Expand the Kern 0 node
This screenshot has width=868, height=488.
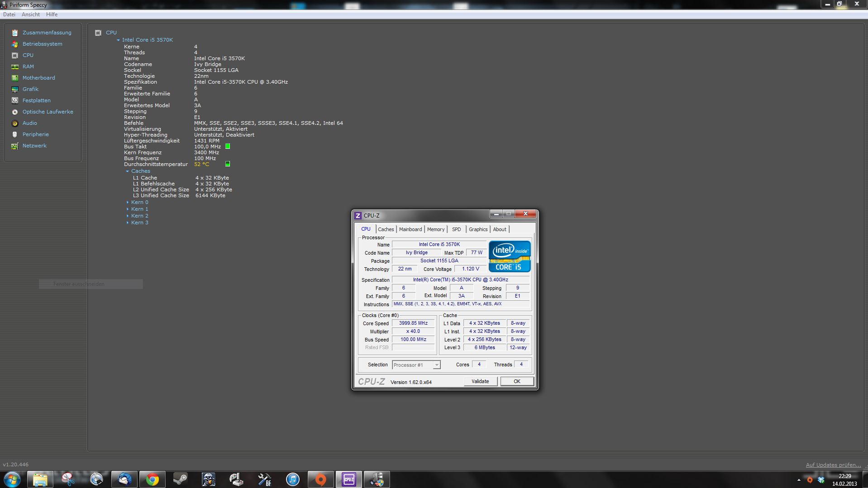[128, 203]
